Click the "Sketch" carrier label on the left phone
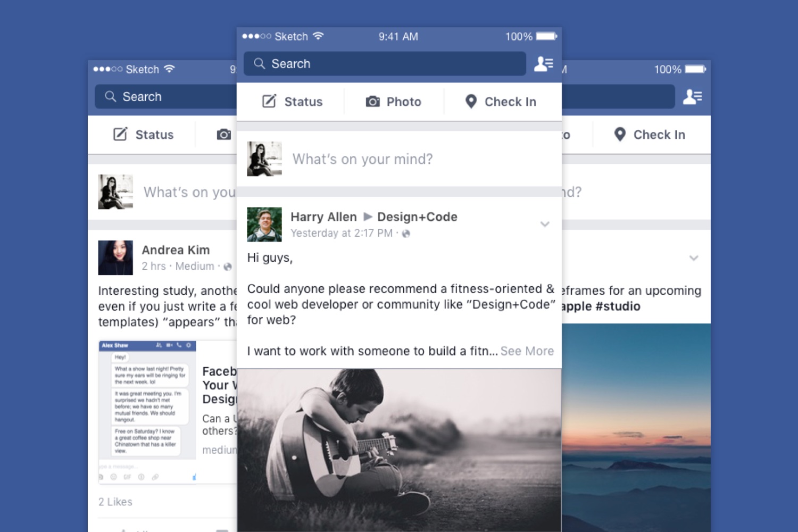 pyautogui.click(x=142, y=70)
